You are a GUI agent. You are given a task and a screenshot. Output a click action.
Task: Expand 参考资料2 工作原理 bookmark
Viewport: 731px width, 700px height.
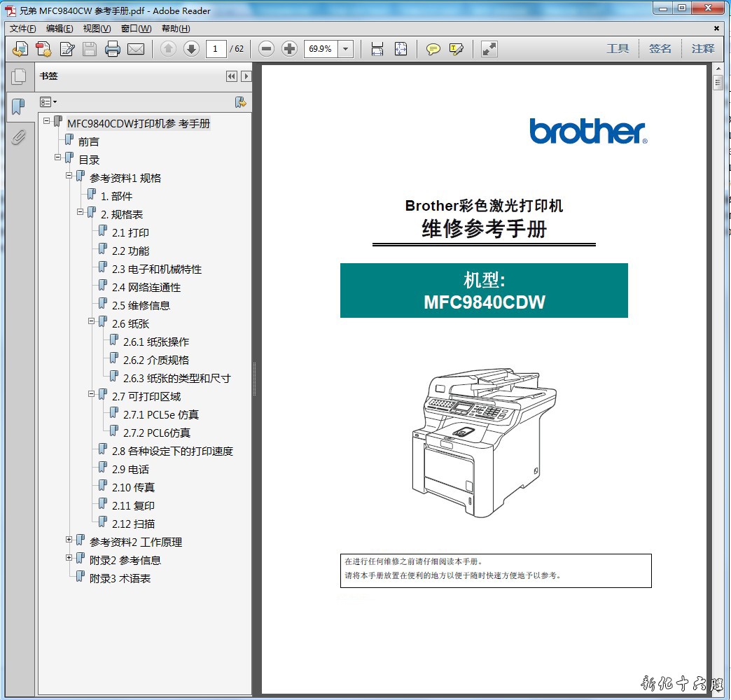[x=69, y=540]
